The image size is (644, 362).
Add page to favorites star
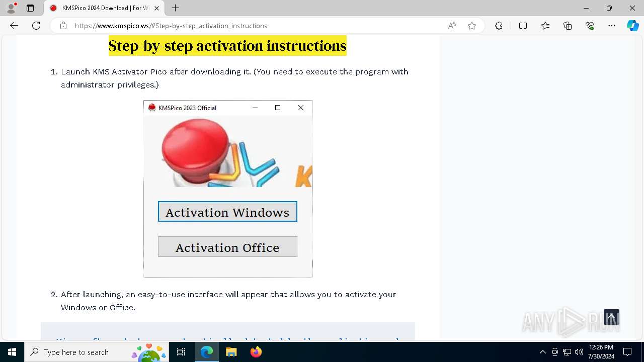point(472,26)
